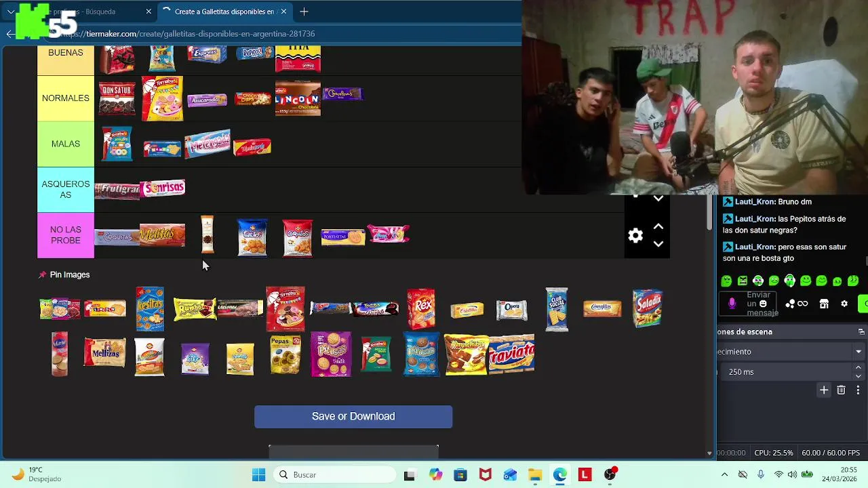This screenshot has height=488, width=868.
Task: Open chat settings gear icon
Action: [844, 304]
